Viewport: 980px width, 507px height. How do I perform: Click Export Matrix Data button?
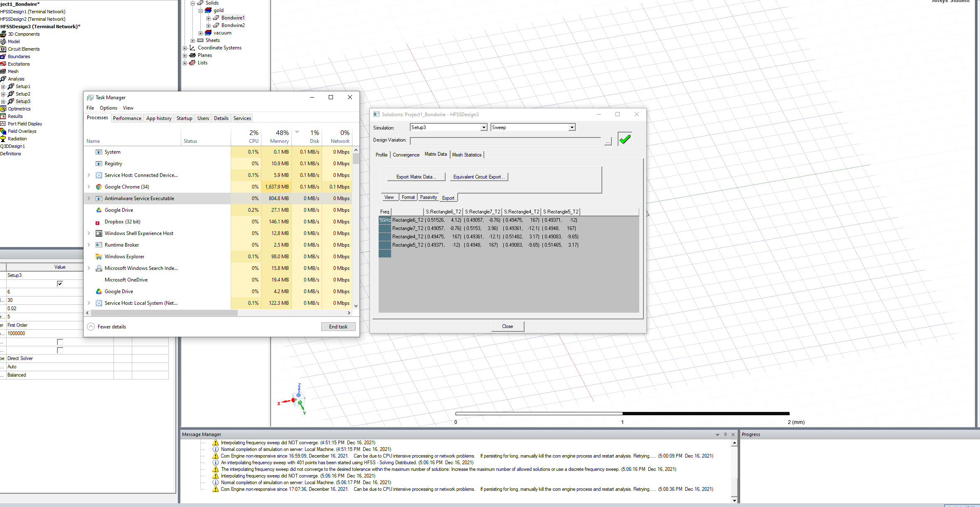tap(416, 177)
